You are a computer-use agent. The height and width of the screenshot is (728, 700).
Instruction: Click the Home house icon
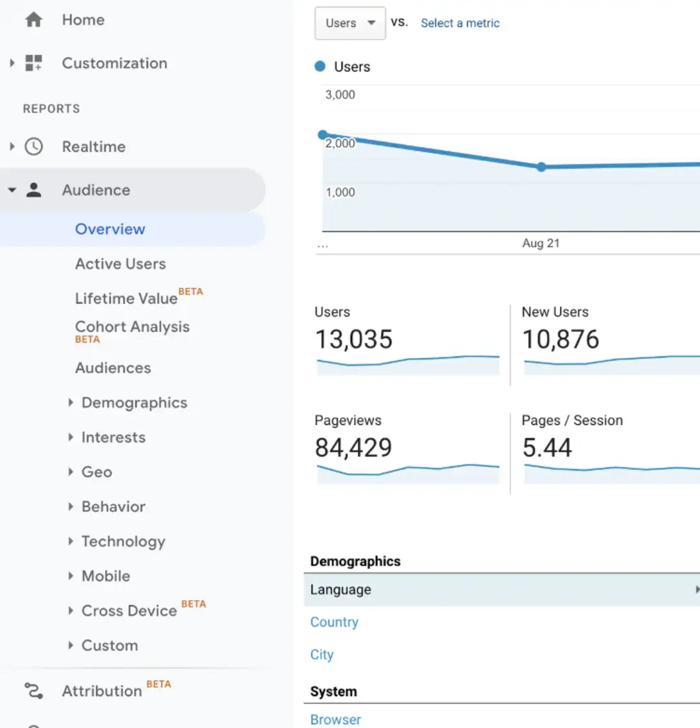(34, 19)
